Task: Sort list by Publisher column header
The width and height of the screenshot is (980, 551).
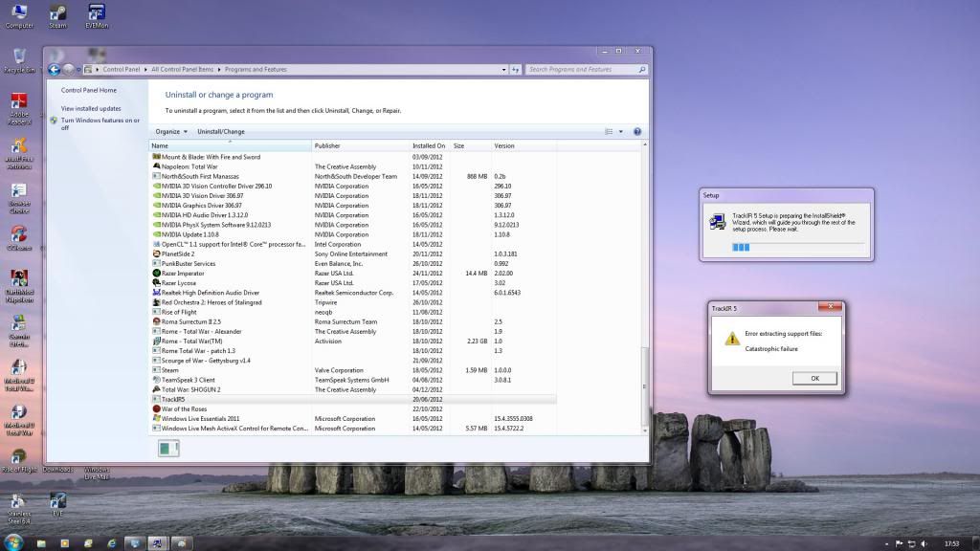Action: click(327, 145)
